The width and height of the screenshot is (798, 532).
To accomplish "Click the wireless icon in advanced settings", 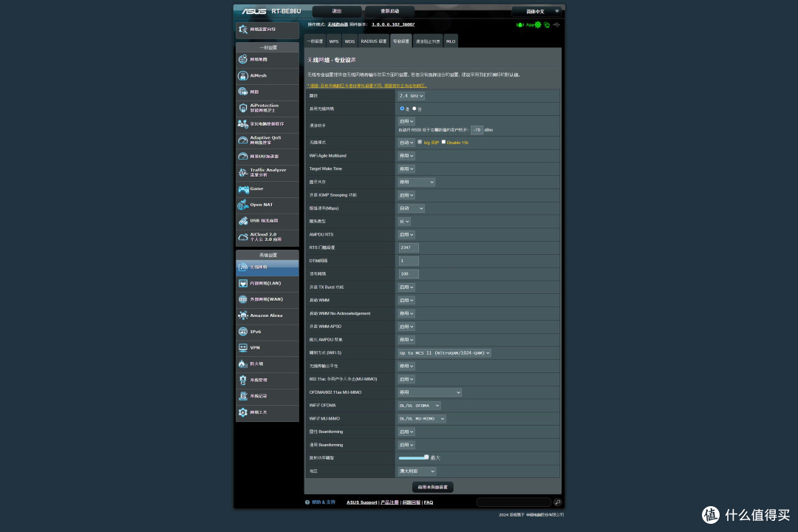I will point(243,267).
